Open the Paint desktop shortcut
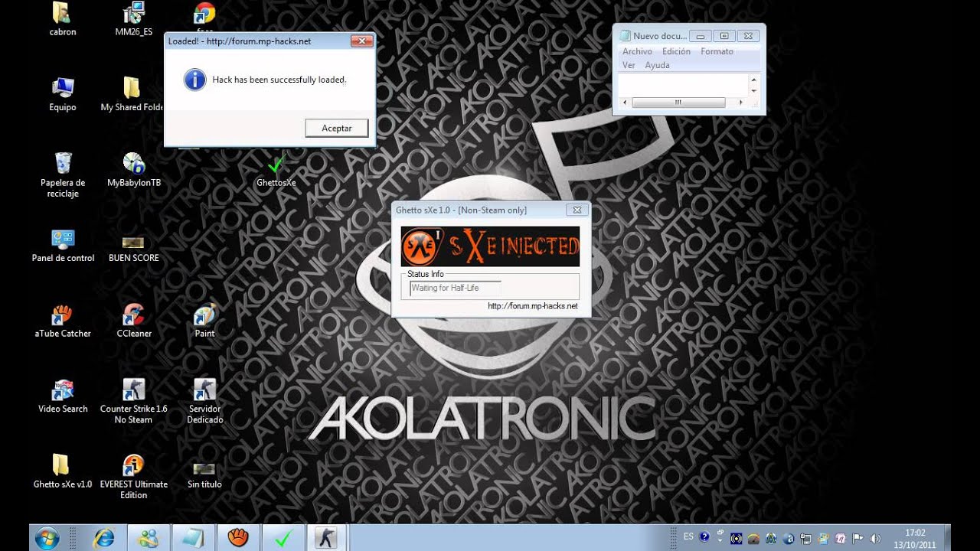980x551 pixels. point(204,315)
